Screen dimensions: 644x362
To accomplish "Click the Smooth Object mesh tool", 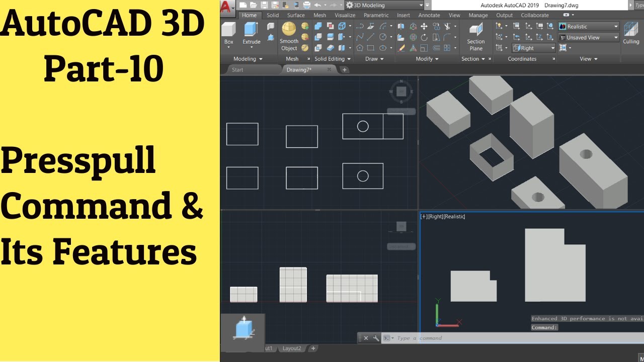I will [x=289, y=36].
